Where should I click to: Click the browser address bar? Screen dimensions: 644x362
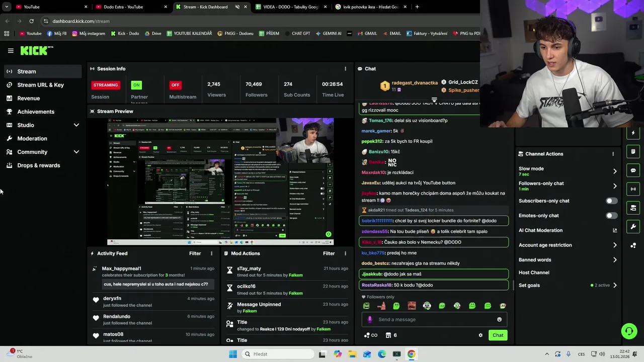pos(259,21)
